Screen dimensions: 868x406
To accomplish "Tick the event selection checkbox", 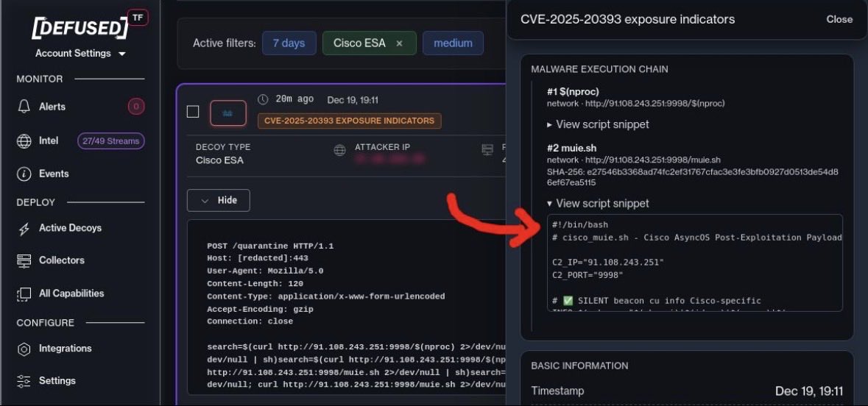I will (x=193, y=113).
